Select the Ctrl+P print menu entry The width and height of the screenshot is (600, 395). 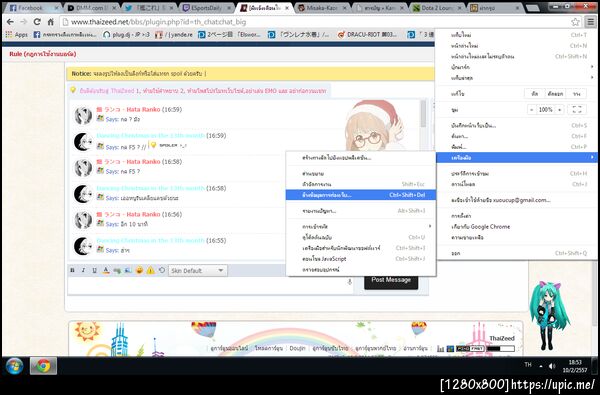[517, 147]
